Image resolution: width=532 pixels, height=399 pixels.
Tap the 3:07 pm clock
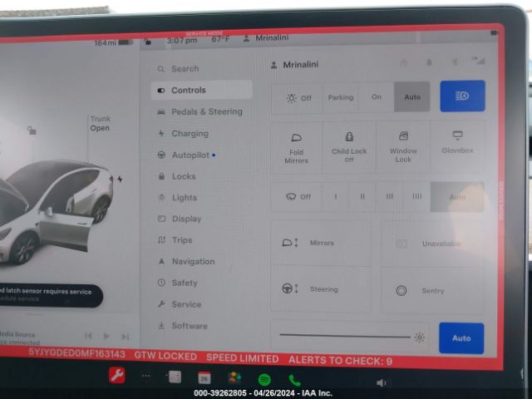coord(182,41)
